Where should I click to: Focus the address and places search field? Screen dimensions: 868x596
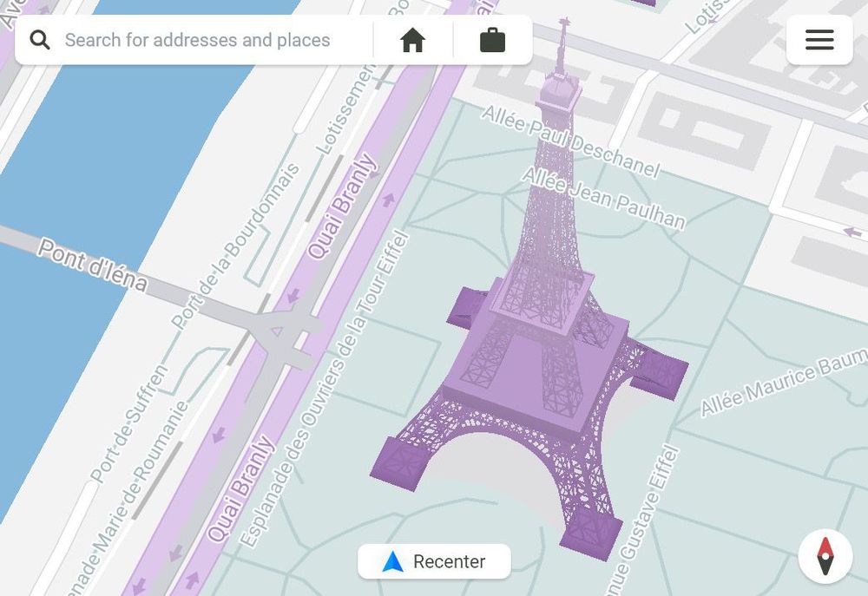tap(208, 40)
